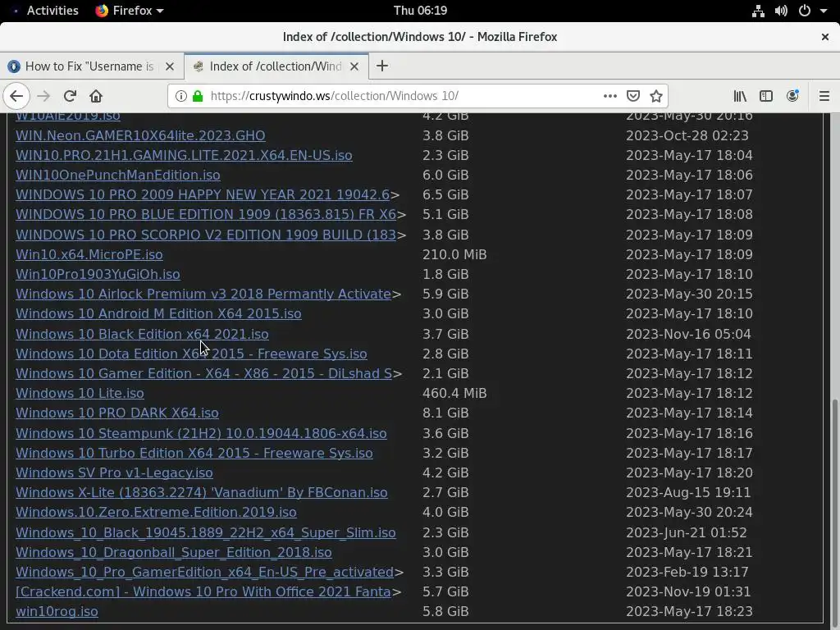
Task: Go back with the back arrow button
Action: pos(16,96)
